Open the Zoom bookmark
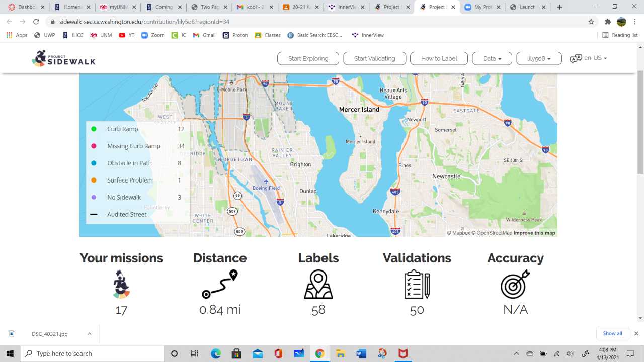 (x=153, y=35)
